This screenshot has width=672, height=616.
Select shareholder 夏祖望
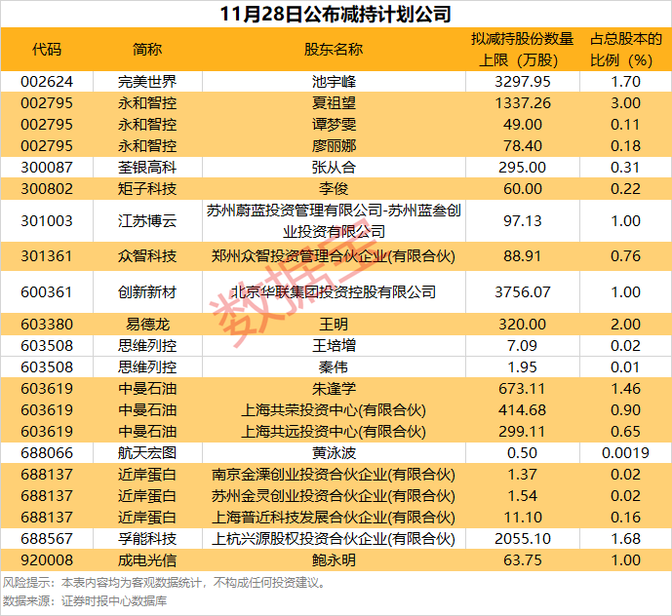pos(334,102)
